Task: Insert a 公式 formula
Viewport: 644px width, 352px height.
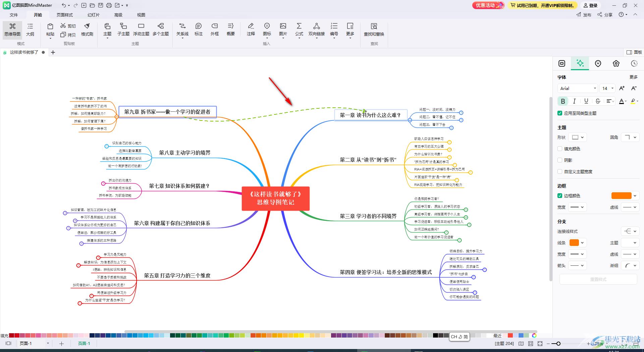Action: [299, 30]
